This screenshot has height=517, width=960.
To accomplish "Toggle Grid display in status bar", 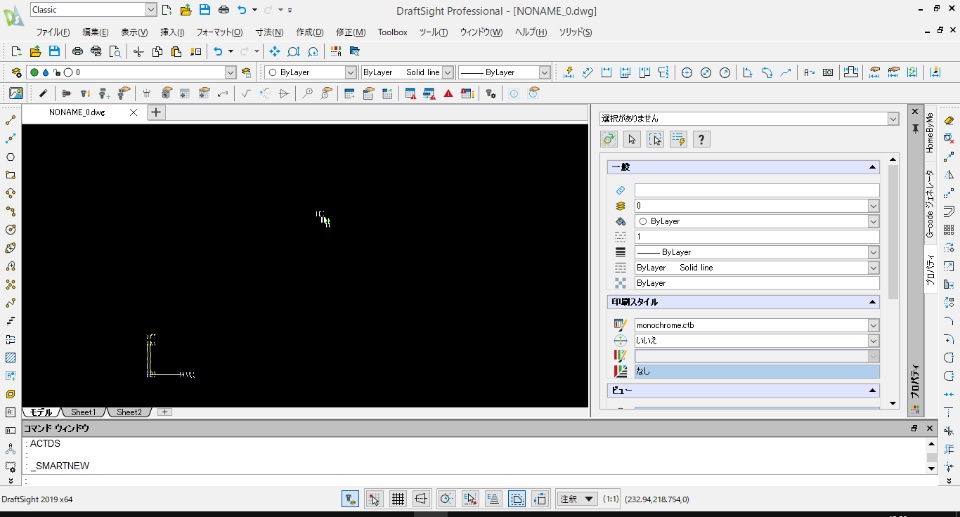I will [x=397, y=499].
